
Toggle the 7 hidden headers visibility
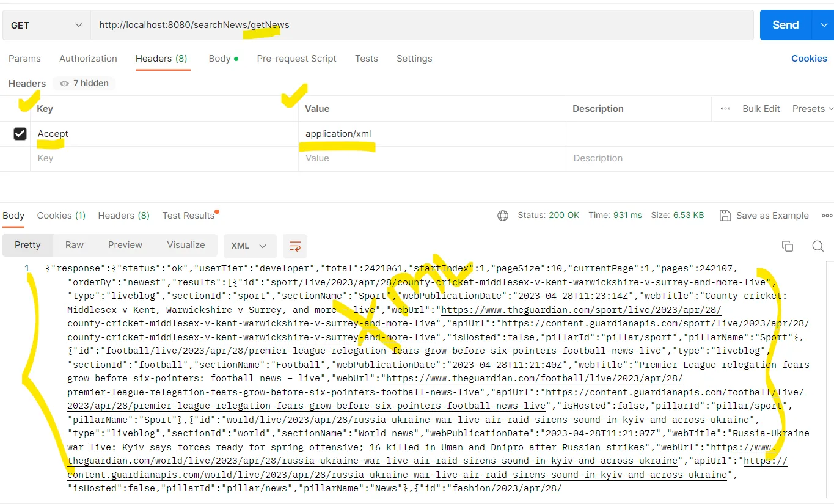[x=84, y=83]
